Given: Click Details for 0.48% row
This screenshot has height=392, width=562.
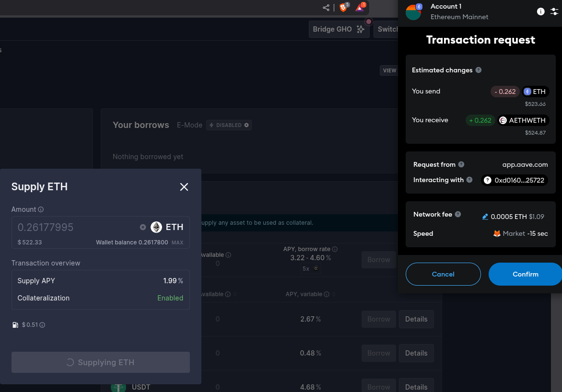Looking at the screenshot, I should click(416, 353).
